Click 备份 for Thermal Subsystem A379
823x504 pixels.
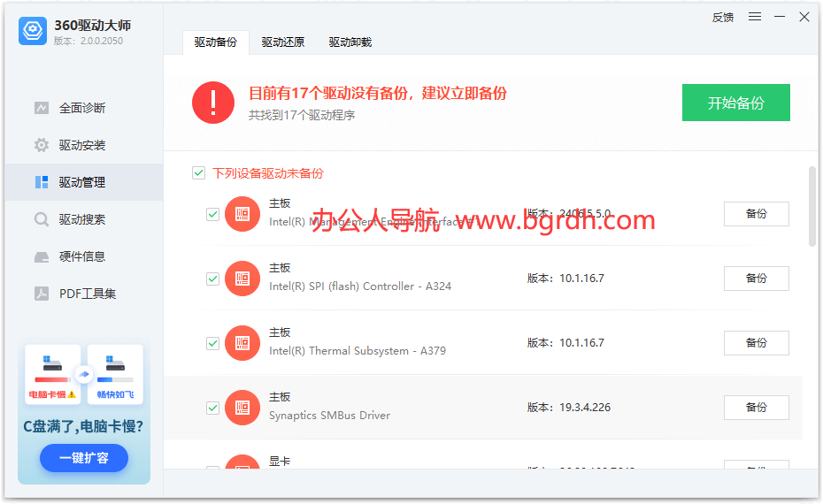pos(757,343)
